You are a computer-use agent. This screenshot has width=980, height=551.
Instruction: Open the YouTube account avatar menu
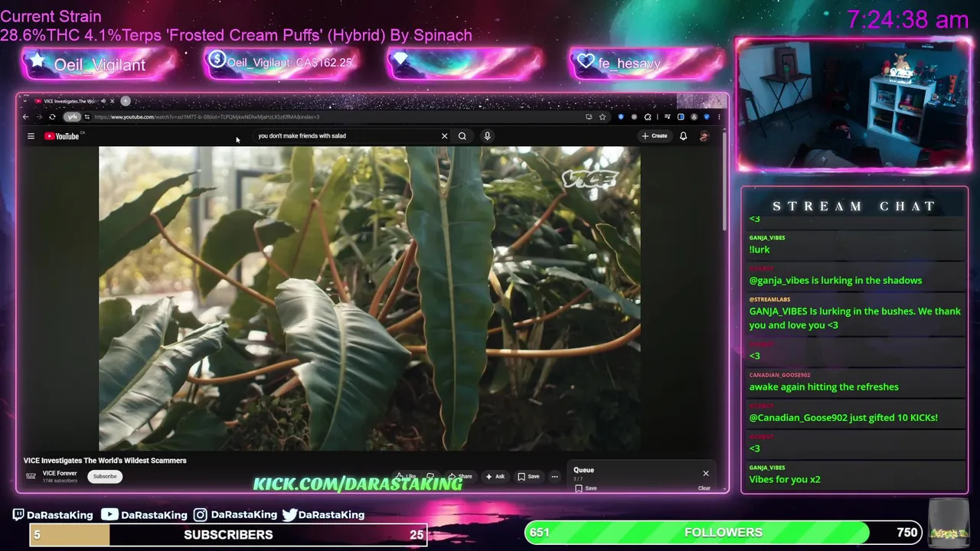(704, 136)
